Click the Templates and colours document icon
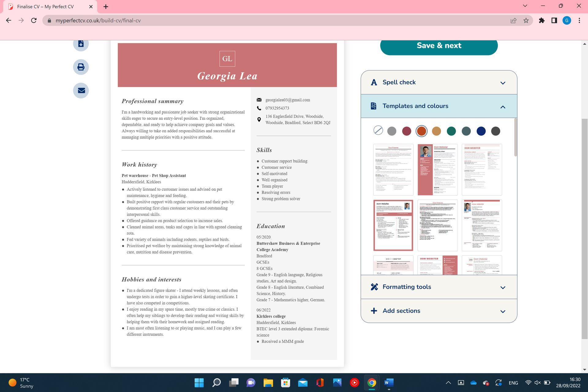 (x=373, y=106)
